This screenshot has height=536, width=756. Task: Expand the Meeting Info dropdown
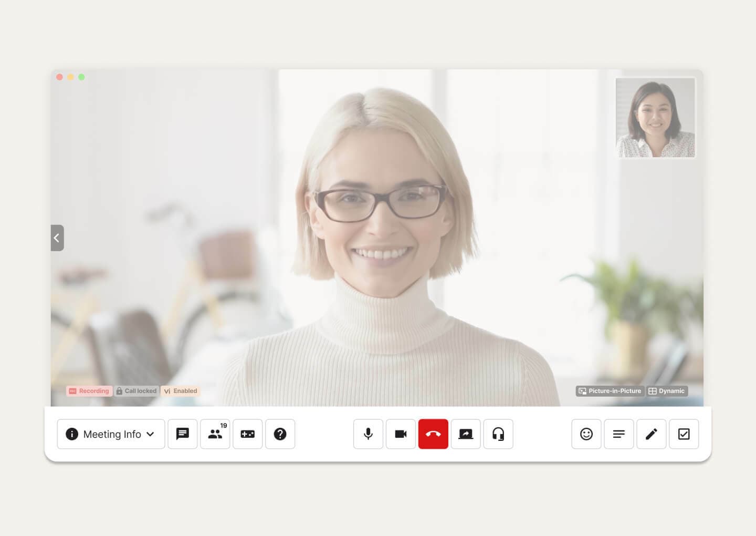tap(111, 434)
